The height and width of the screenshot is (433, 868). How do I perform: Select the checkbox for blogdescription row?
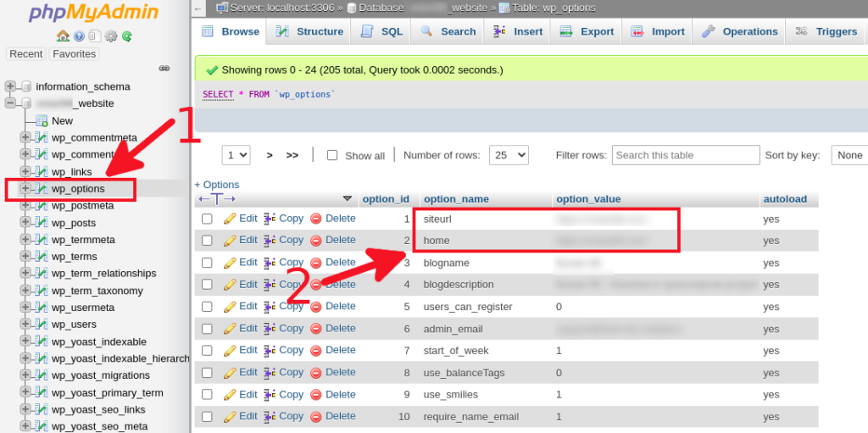coord(207,285)
